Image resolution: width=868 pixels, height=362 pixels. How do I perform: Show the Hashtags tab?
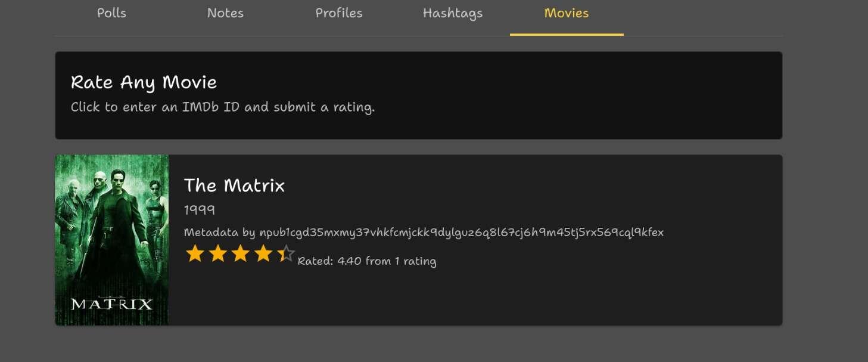click(x=453, y=13)
